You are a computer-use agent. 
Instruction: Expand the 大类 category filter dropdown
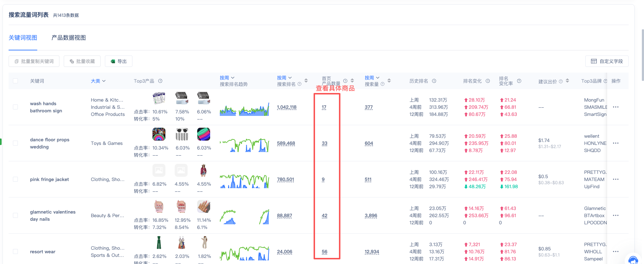tap(98, 81)
